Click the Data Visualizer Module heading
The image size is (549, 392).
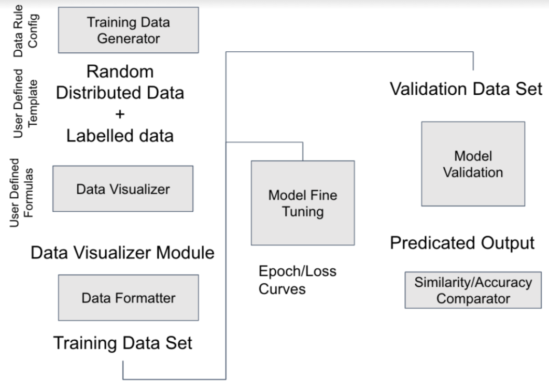122,253
